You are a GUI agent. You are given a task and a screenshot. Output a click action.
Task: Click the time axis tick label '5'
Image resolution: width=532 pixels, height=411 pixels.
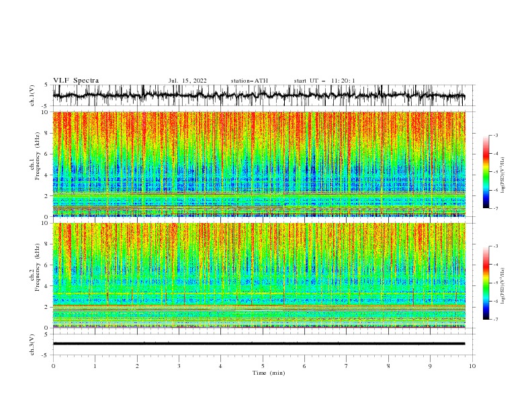coord(263,366)
